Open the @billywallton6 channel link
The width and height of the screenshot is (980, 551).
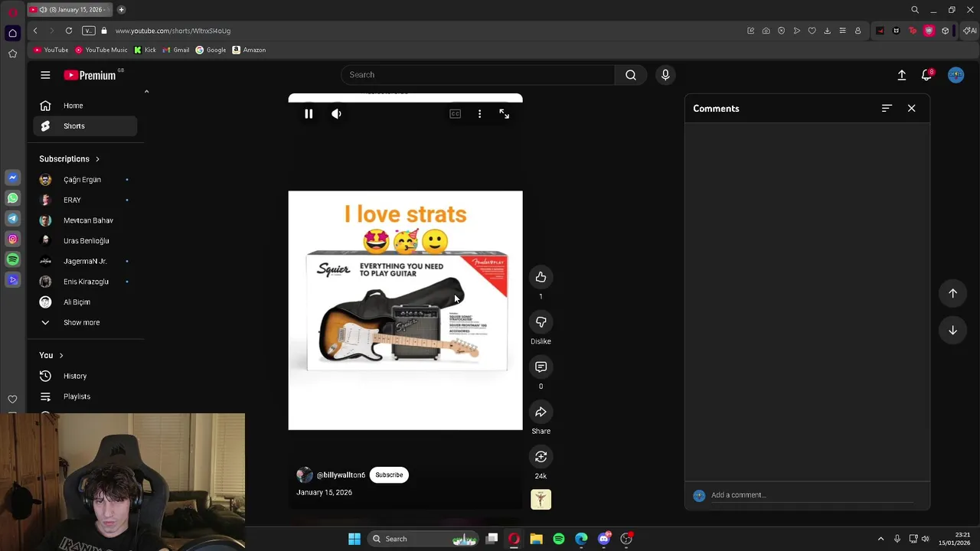(x=341, y=475)
